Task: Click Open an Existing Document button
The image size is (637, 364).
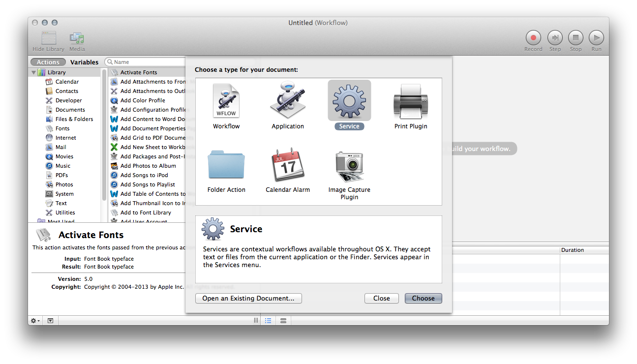Action: click(x=248, y=298)
